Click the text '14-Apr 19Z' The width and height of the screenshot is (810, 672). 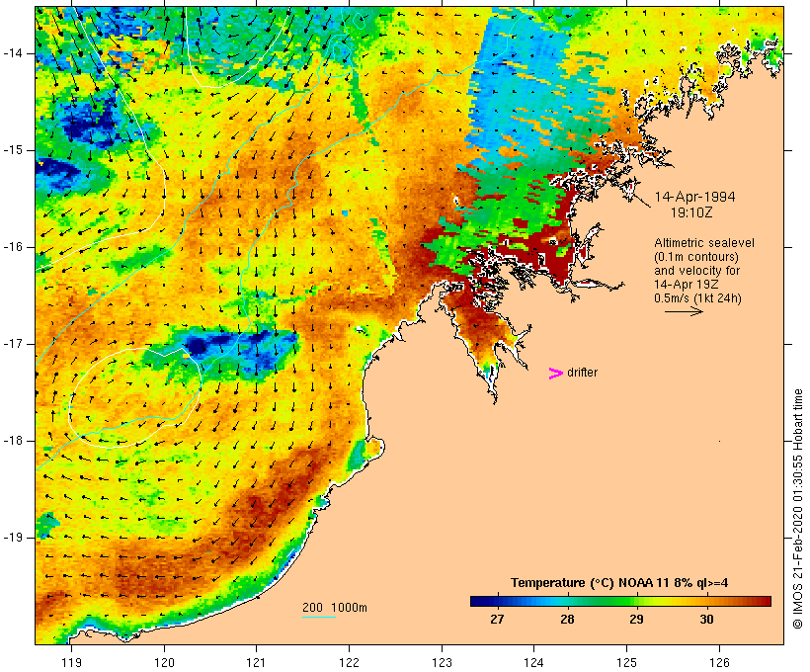686,285
